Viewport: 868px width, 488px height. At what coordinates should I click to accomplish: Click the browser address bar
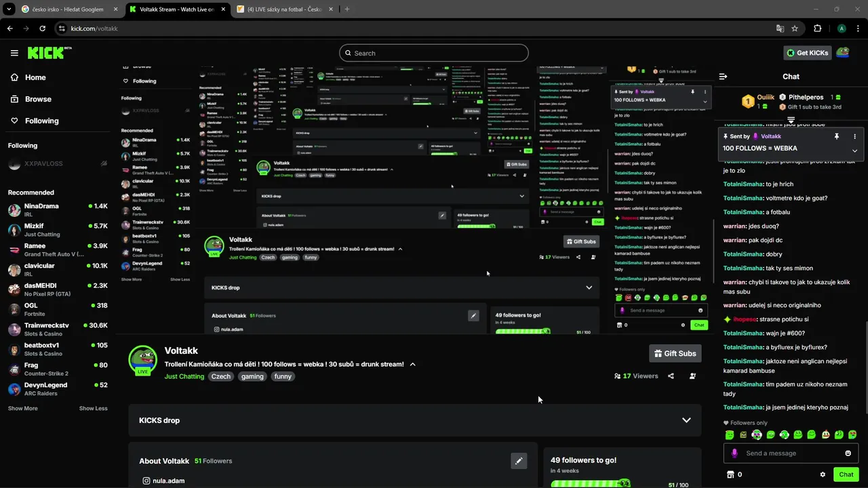[414, 28]
